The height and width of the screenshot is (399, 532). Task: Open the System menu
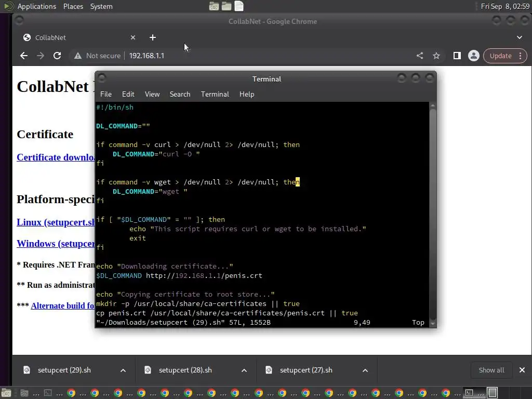point(101,6)
